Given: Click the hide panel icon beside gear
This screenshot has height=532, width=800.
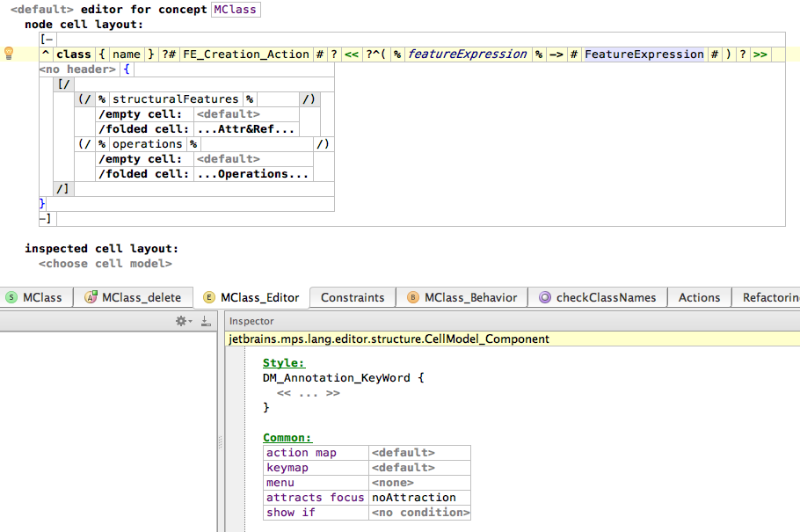Looking at the screenshot, I should point(206,322).
